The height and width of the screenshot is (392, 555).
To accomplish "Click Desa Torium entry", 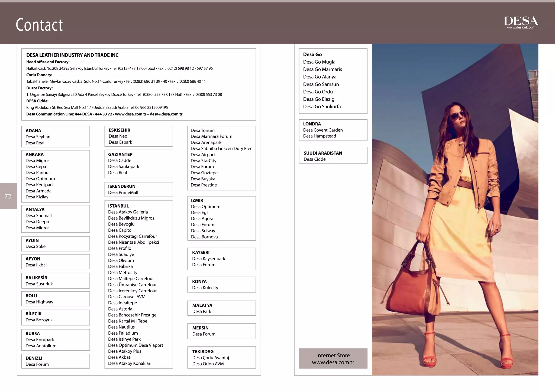I will pyautogui.click(x=203, y=130).
